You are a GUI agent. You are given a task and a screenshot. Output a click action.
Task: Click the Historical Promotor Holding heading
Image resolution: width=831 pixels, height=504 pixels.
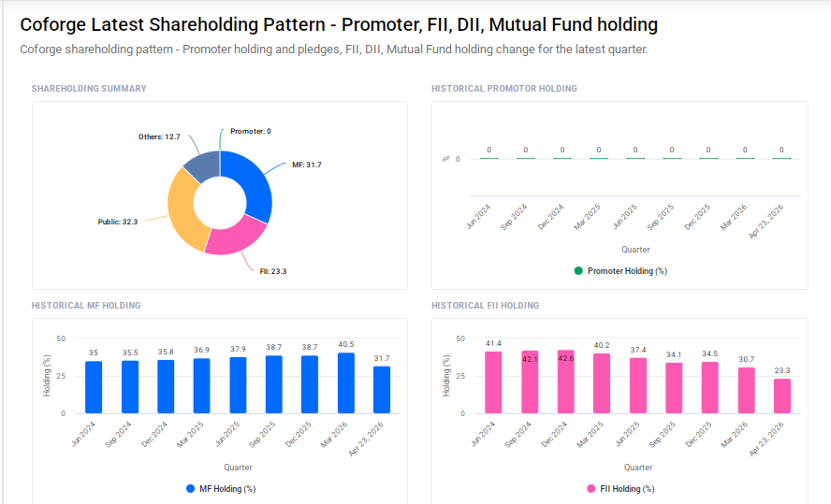click(504, 89)
